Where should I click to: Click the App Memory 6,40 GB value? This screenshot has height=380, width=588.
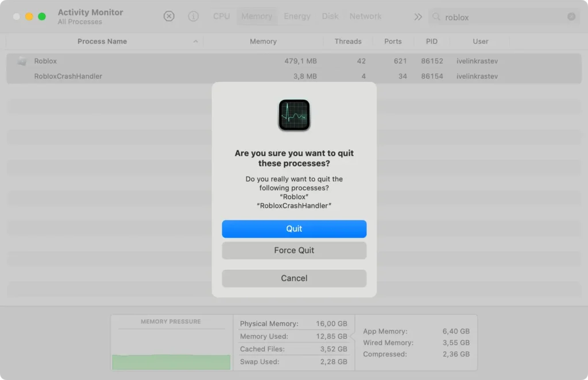pyautogui.click(x=456, y=331)
